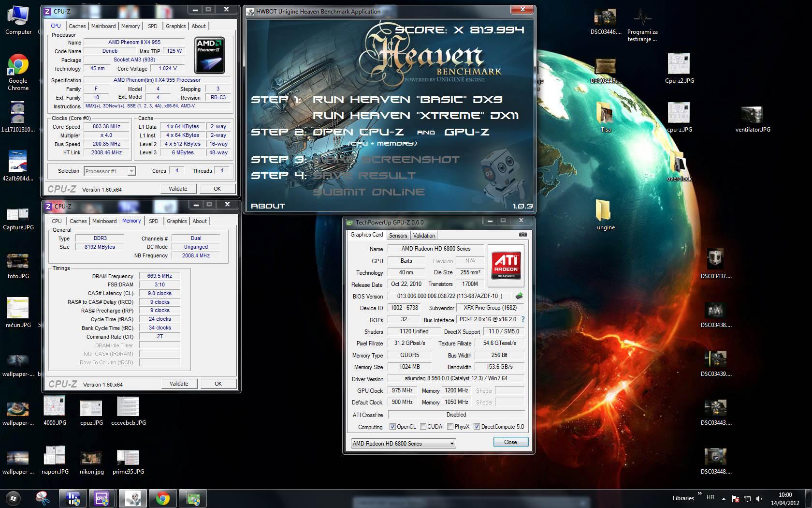The height and width of the screenshot is (508, 812).
Task: Click the DRAM Frequency value field
Action: click(x=159, y=276)
